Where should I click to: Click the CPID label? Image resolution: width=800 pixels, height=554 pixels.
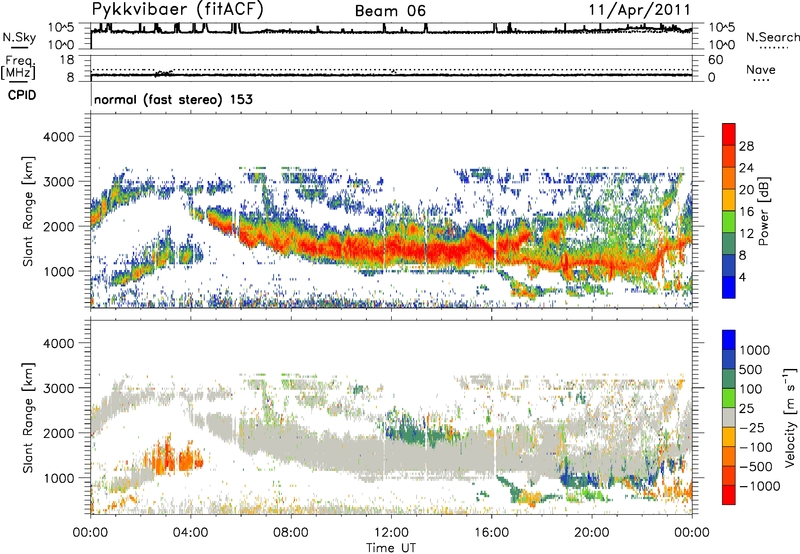tap(22, 95)
